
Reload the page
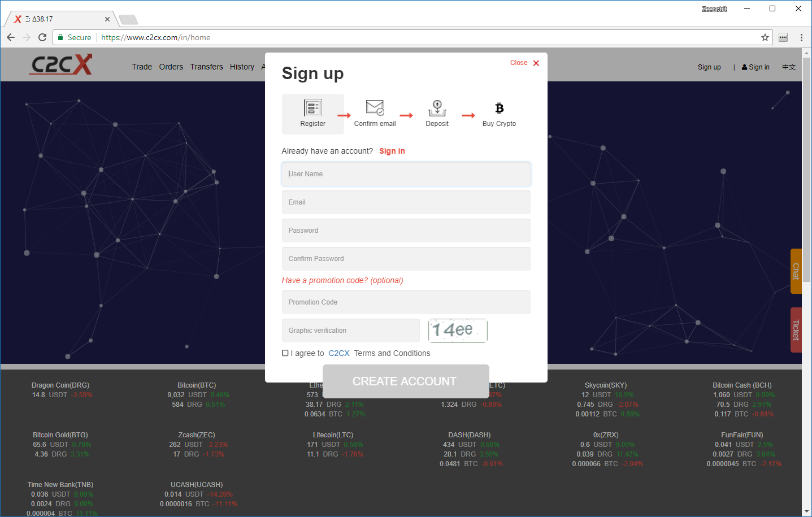42,37
